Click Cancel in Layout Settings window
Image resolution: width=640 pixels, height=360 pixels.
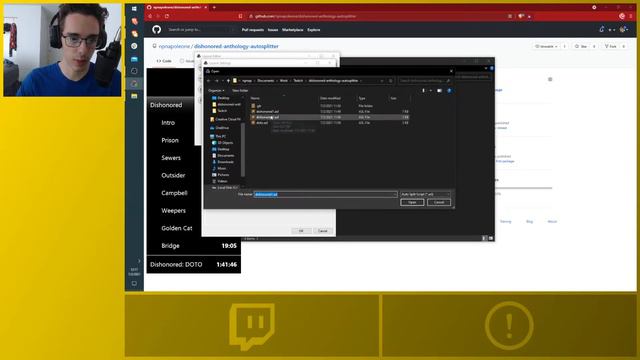point(323,231)
